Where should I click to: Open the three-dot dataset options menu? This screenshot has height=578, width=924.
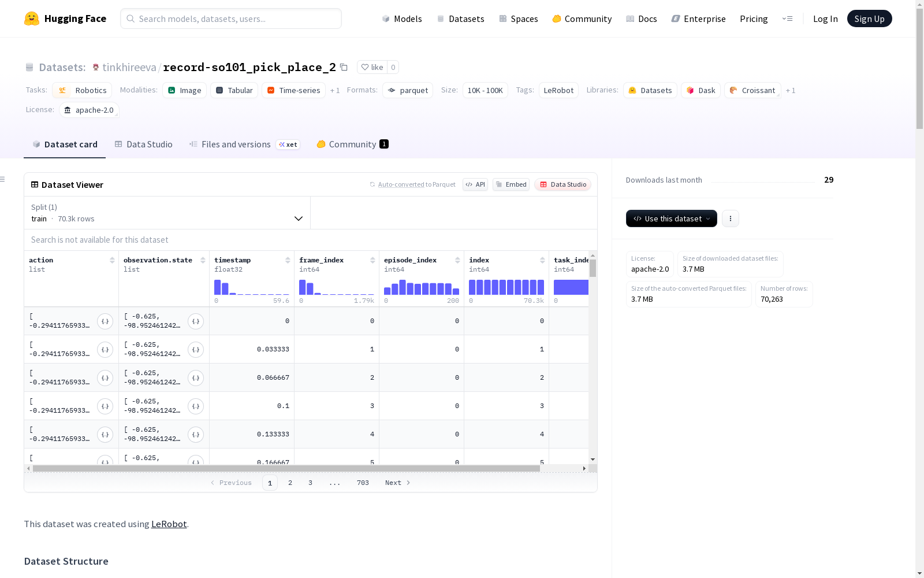731,218
